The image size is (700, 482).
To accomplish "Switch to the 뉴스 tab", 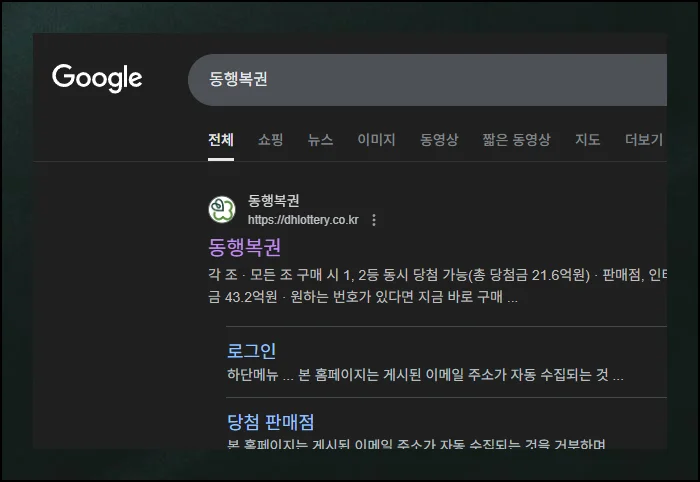I will point(320,140).
